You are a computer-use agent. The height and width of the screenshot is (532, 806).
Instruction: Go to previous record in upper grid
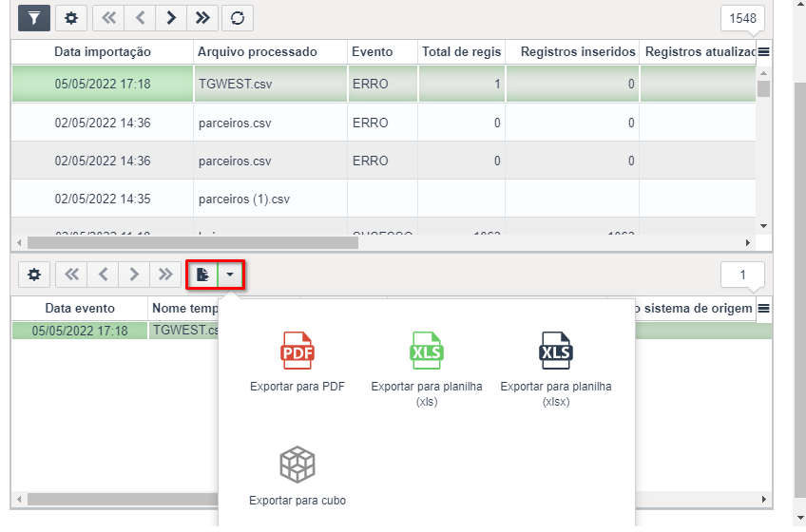pos(140,18)
